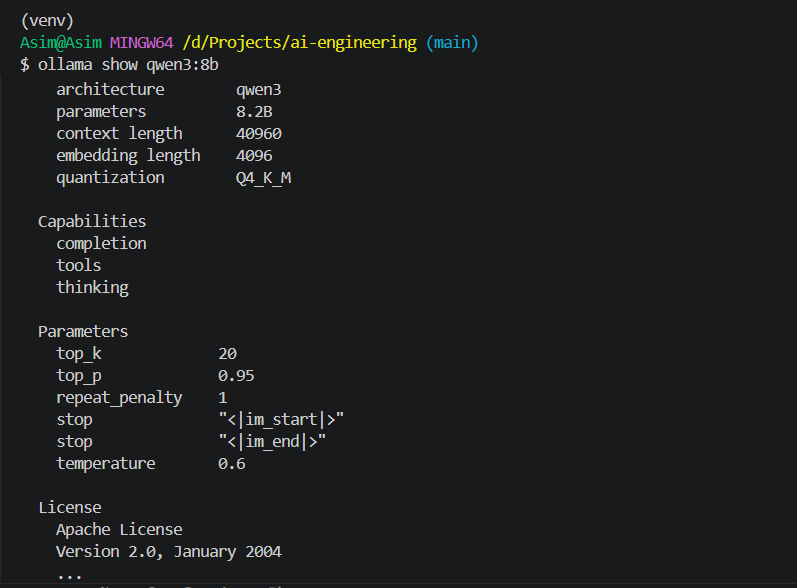The image size is (797, 588).
Task: Click the 'Capabilities' section heading
Action: pyautogui.click(x=92, y=222)
